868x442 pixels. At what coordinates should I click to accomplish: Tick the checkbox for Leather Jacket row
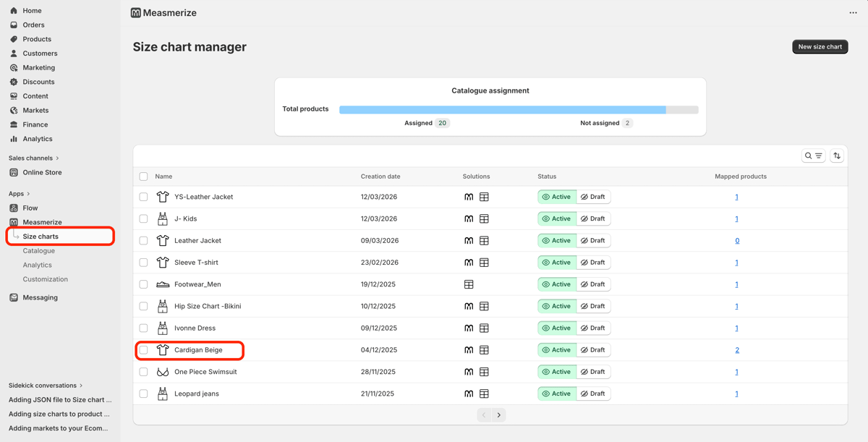click(x=143, y=241)
